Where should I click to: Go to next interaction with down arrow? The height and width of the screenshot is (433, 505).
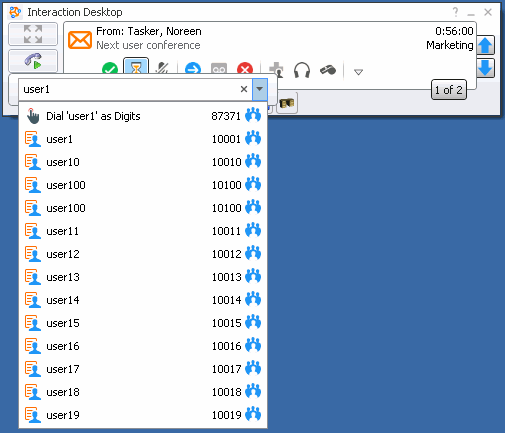485,68
